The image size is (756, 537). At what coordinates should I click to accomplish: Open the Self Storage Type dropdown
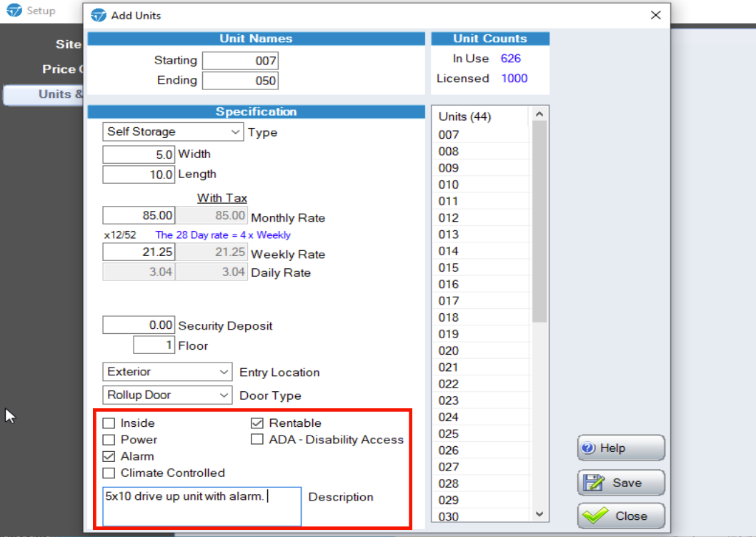(173, 132)
